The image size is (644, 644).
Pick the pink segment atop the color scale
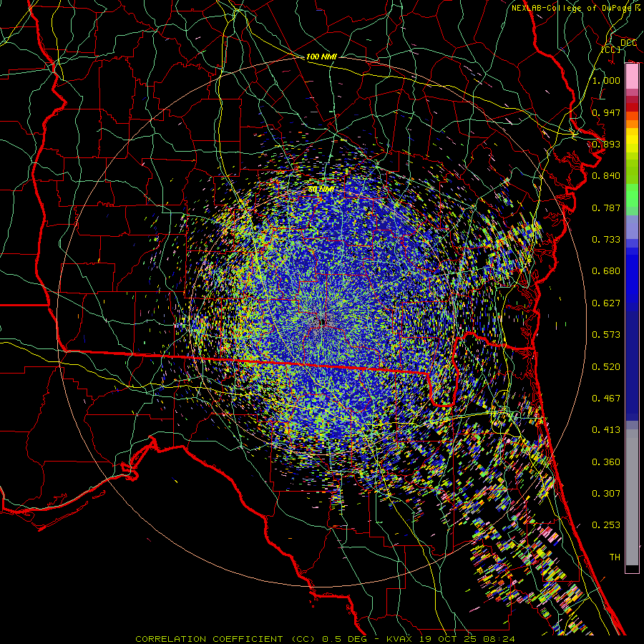coord(632,77)
